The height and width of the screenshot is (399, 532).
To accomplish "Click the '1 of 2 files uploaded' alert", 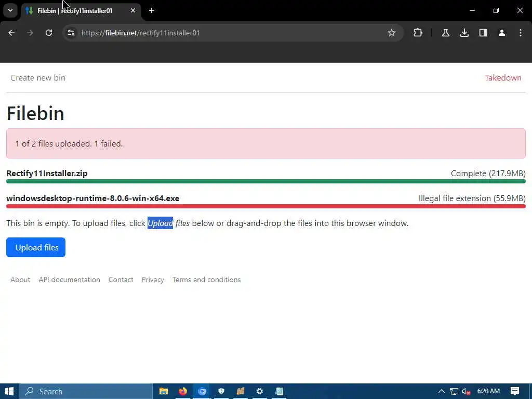I will pos(266,143).
